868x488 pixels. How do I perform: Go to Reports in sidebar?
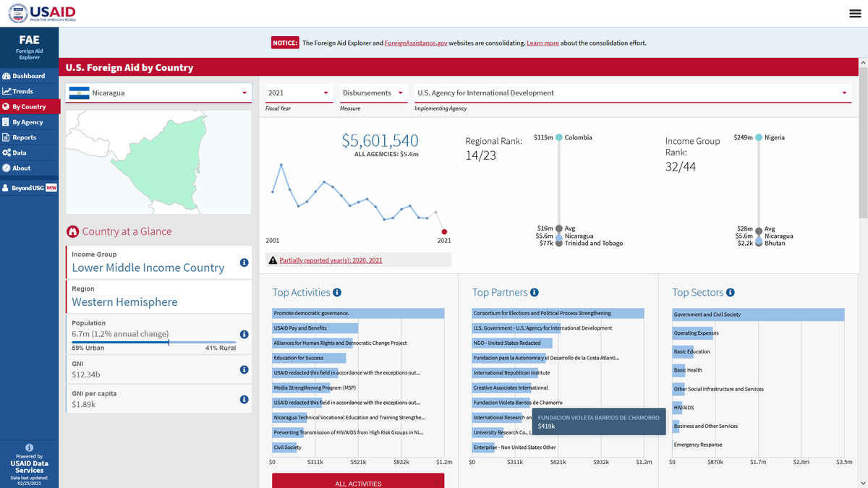29,137
